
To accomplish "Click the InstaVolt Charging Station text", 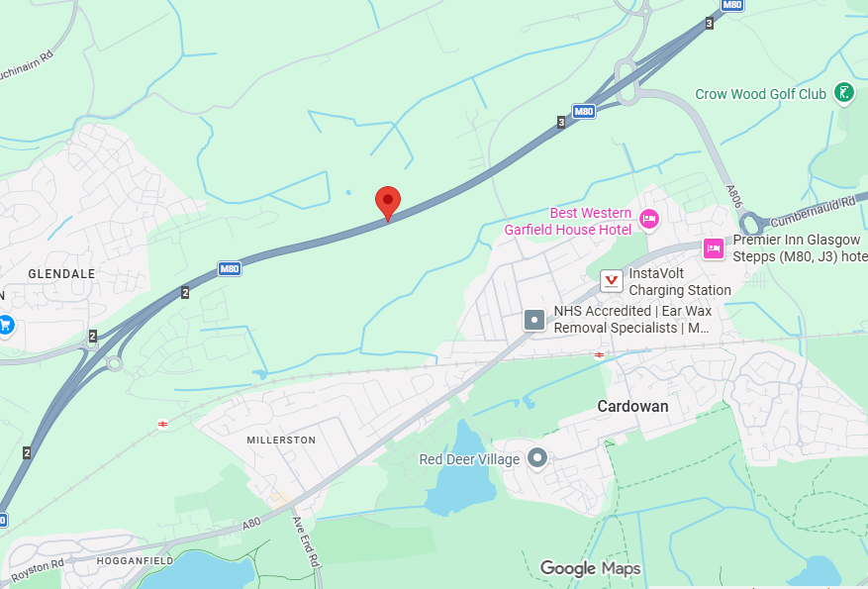I will (680, 282).
